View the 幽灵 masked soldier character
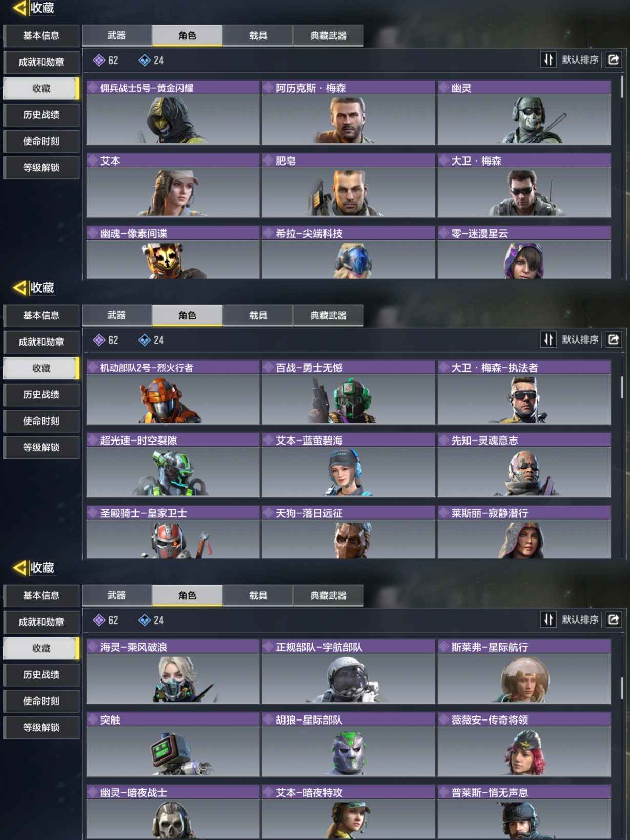This screenshot has width=630, height=840. 524,112
